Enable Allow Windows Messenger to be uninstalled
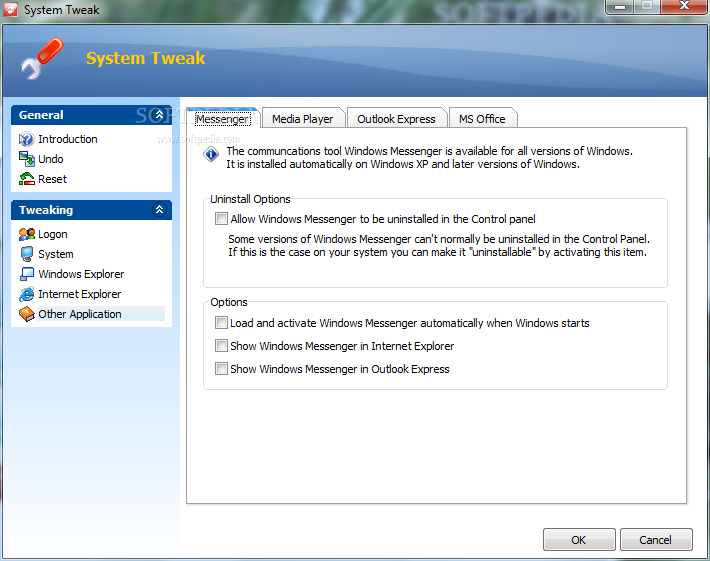 (x=221, y=219)
